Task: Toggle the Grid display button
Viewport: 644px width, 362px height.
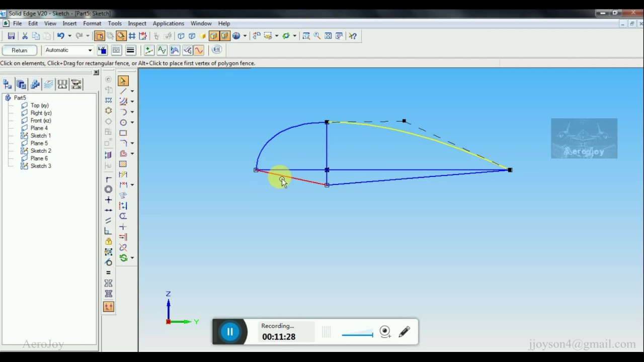Action: tap(132, 36)
